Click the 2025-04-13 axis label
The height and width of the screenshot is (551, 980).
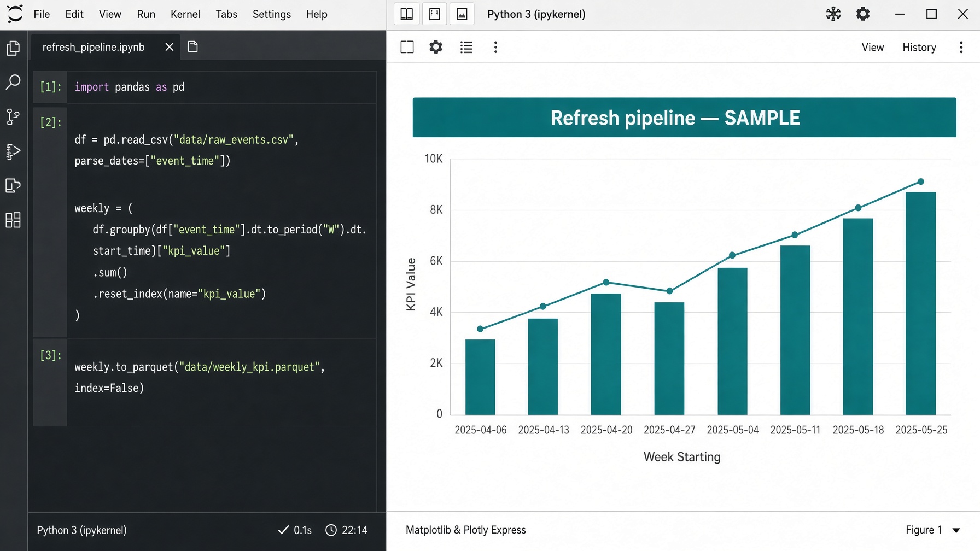click(x=544, y=430)
